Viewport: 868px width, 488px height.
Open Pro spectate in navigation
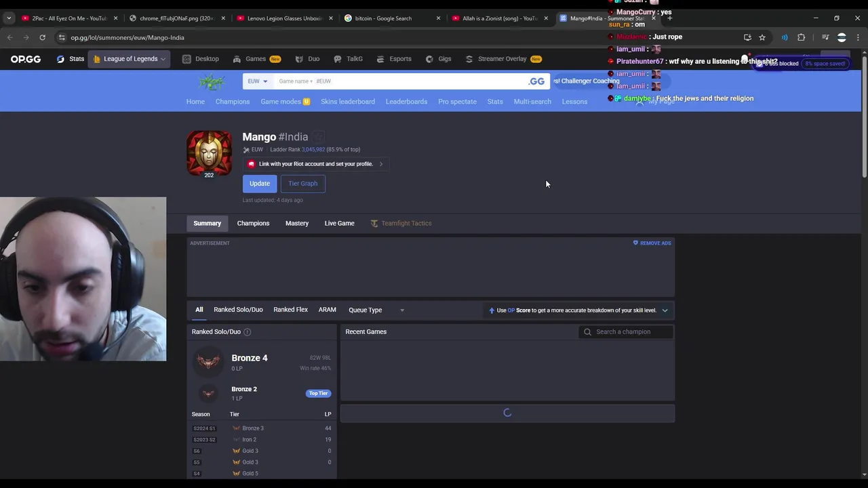(x=457, y=102)
